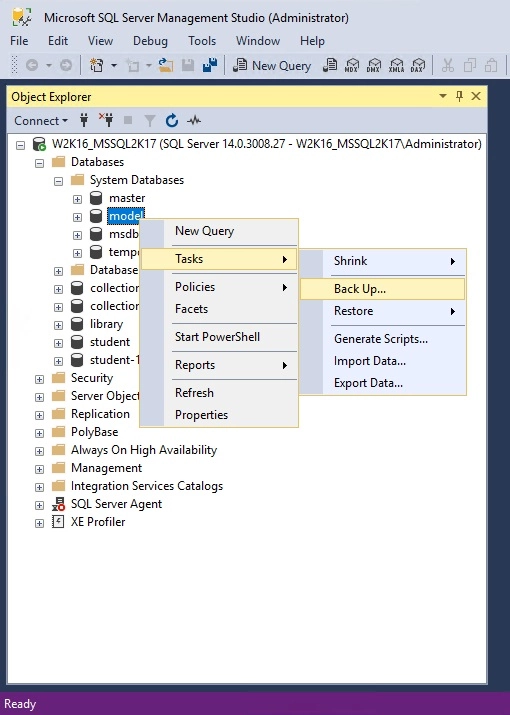Click Disconnect plug icon with red X
This screenshot has width=510, height=715.
pyautogui.click(x=106, y=120)
